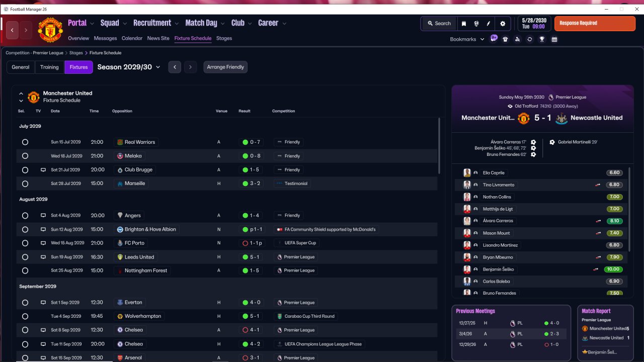Click the substitution icon beside Tino Livramento

click(598, 185)
